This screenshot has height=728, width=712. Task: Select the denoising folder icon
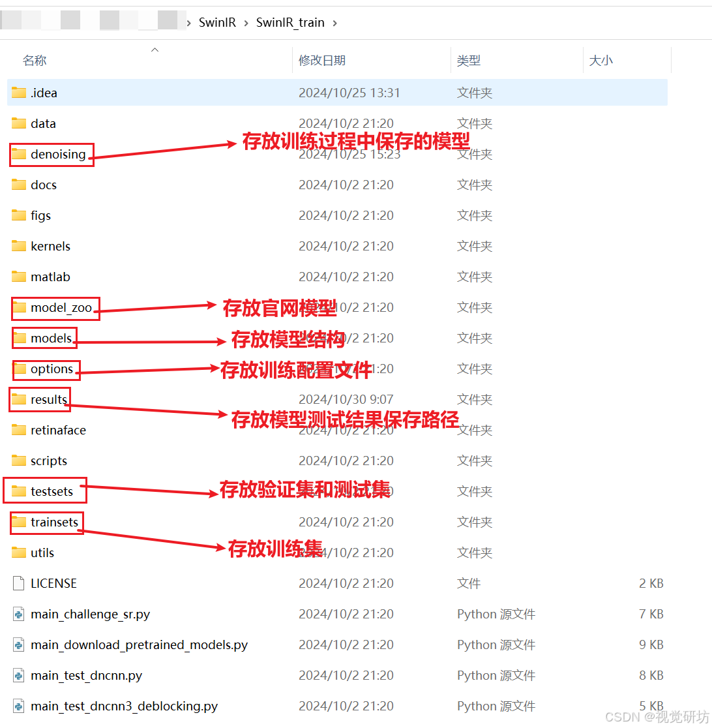18,154
